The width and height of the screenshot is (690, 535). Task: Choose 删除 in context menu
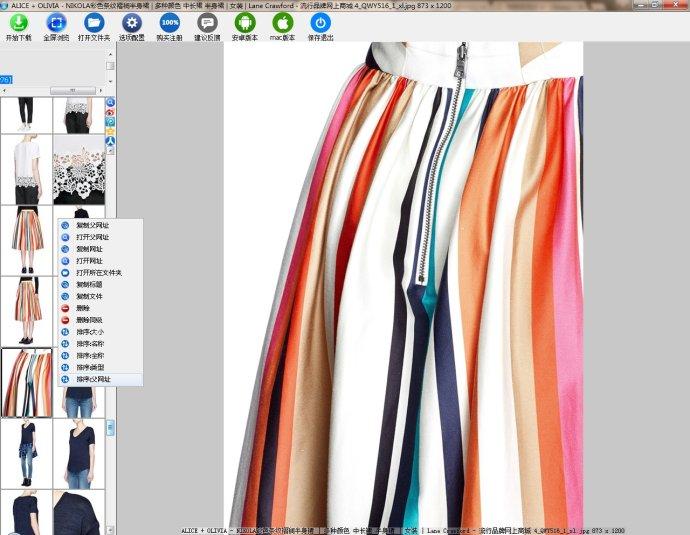(x=100, y=308)
